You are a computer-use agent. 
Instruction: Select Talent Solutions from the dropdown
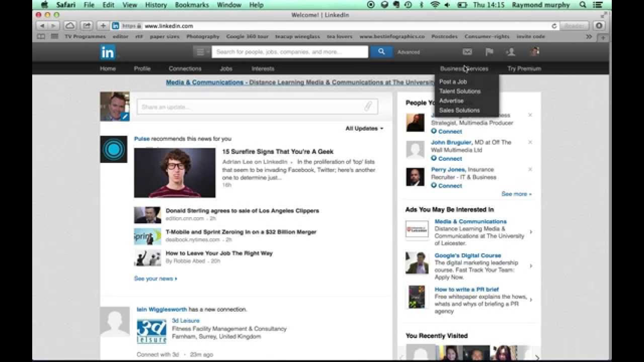tap(460, 91)
